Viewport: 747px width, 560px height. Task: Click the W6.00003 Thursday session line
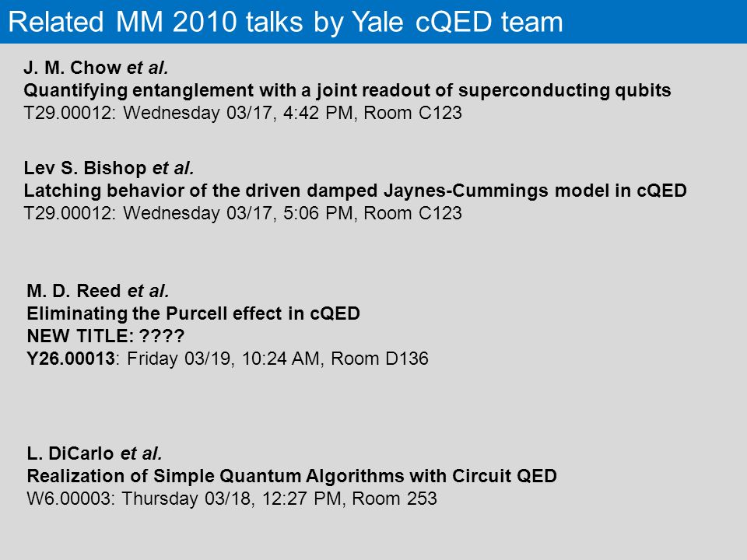pos(232,499)
